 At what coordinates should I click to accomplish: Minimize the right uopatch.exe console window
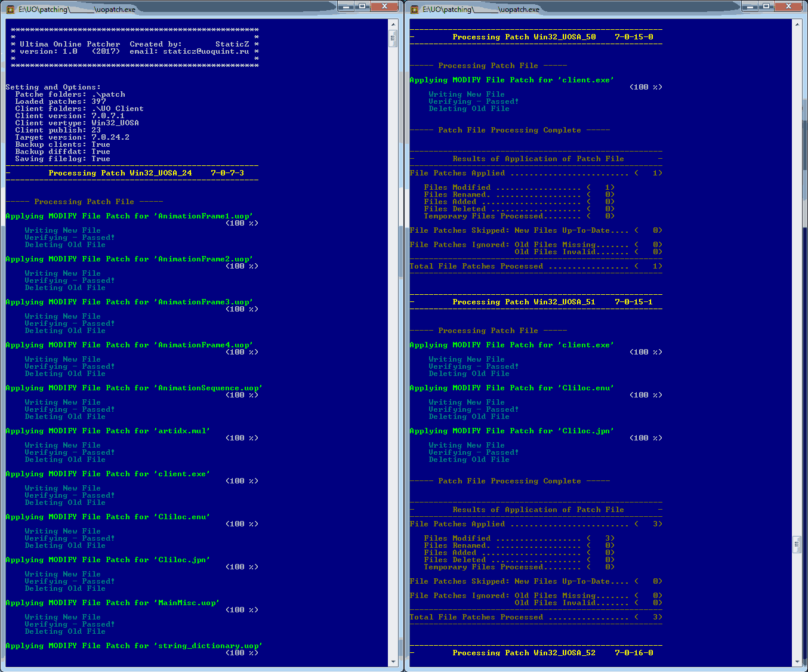pos(750,6)
